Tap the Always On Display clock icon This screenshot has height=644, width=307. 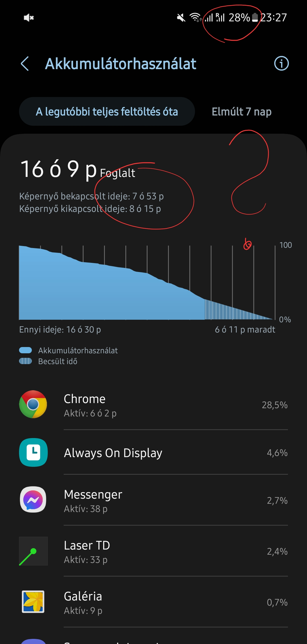coord(33,452)
